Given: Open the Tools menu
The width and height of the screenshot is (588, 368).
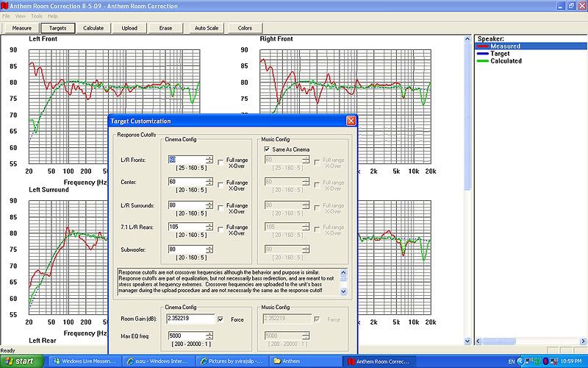Looking at the screenshot, I should click(x=36, y=15).
